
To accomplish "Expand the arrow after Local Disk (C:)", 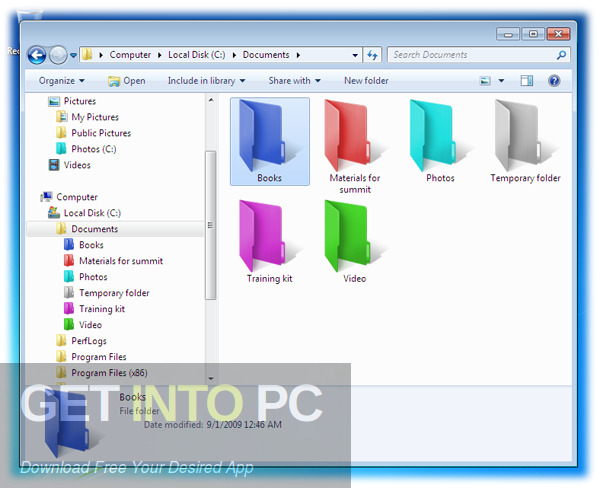I will point(234,55).
